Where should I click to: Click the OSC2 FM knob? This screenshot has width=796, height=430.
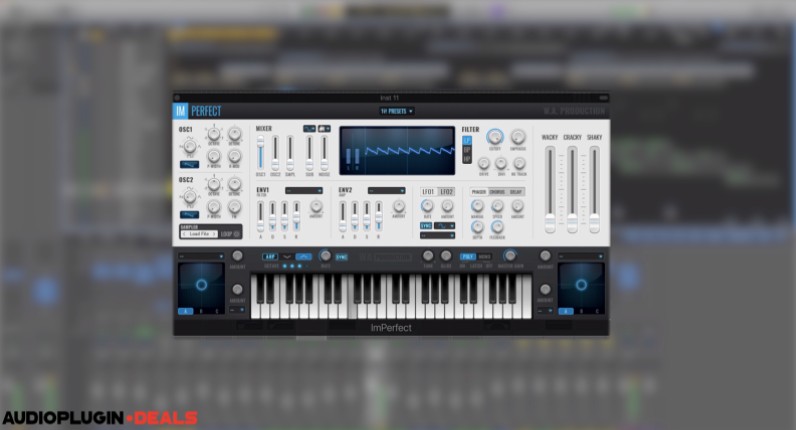pos(234,207)
